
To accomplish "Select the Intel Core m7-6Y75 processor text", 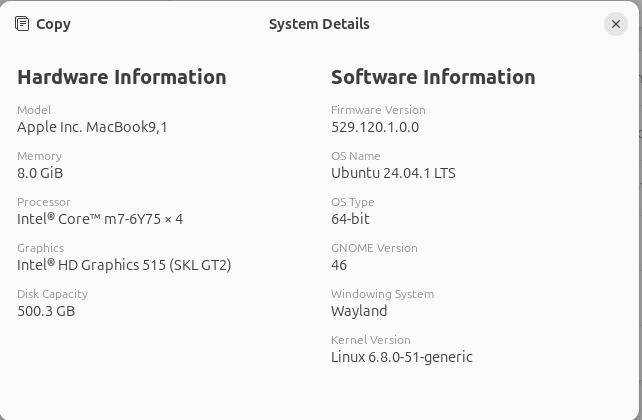I will click(100, 219).
